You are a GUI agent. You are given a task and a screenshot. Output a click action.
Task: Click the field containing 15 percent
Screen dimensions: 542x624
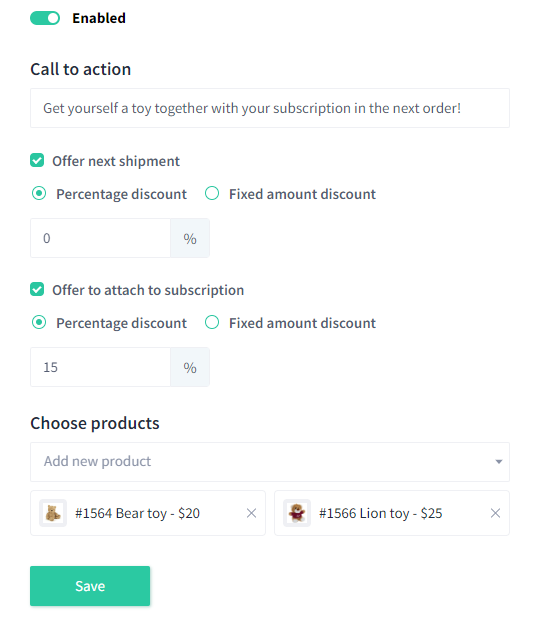(100, 367)
